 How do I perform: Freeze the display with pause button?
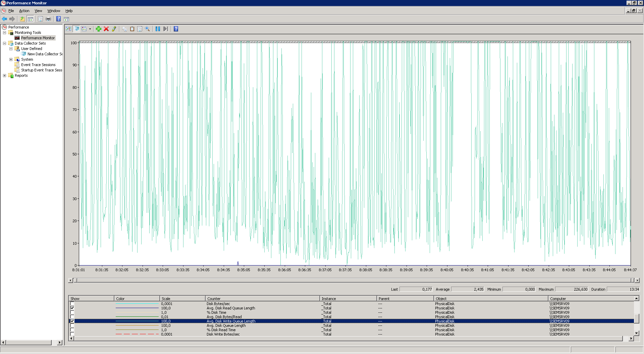(x=158, y=29)
